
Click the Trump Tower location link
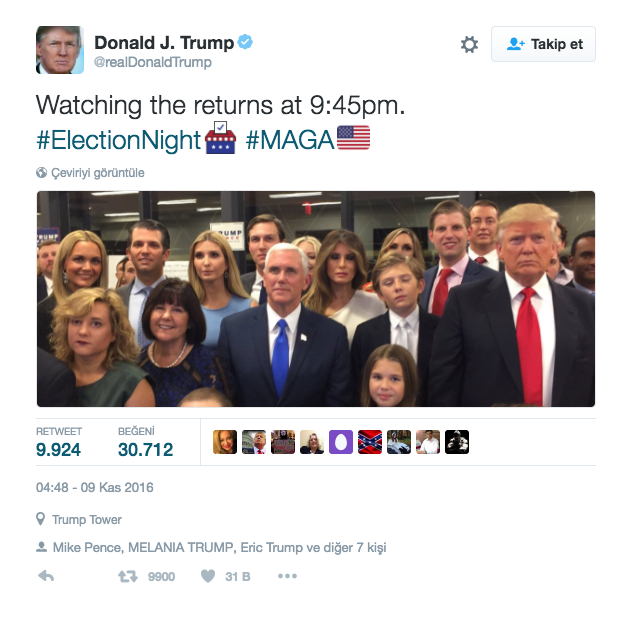click(x=87, y=519)
